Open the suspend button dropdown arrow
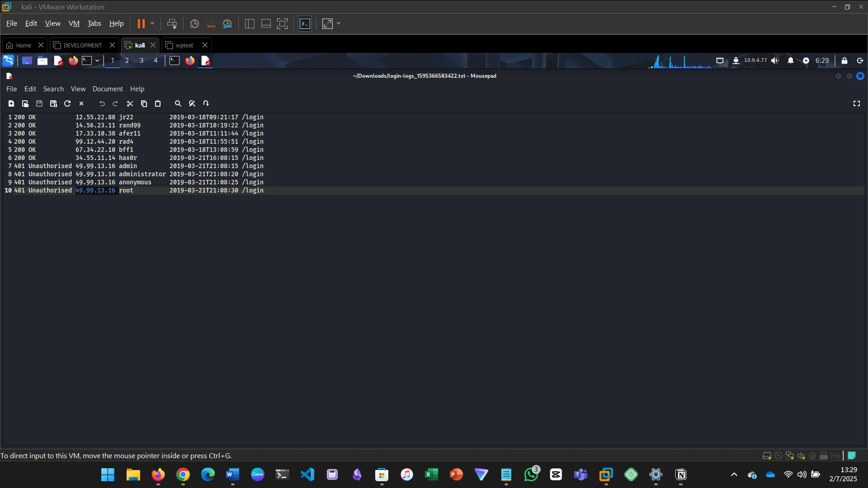The width and height of the screenshot is (868, 488). [152, 23]
